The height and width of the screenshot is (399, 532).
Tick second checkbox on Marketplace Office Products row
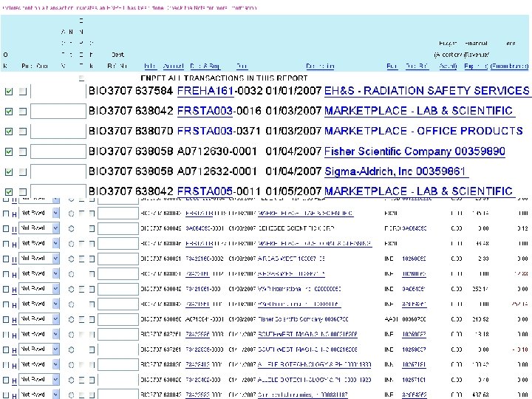coord(23,132)
